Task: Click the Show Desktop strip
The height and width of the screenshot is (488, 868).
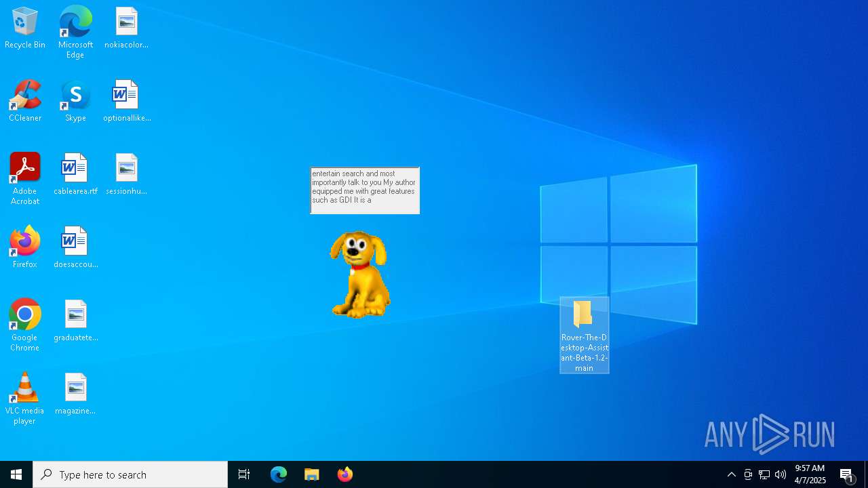Action: [866, 474]
